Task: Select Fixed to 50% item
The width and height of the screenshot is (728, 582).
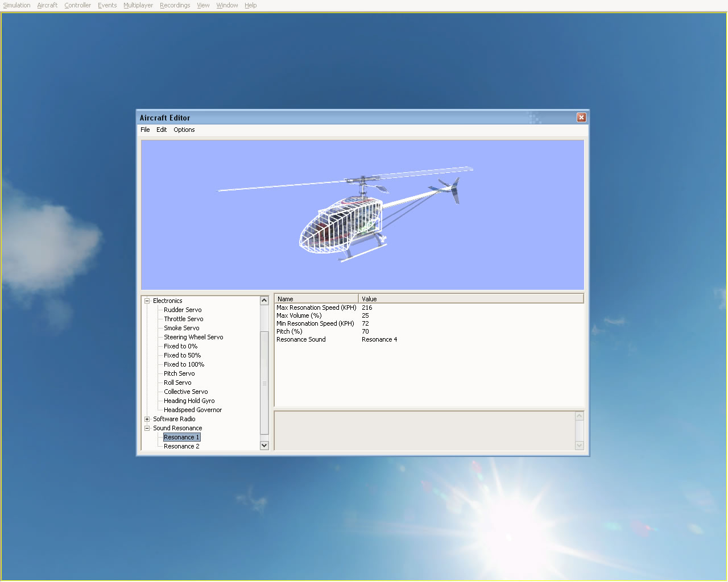Action: [182, 355]
